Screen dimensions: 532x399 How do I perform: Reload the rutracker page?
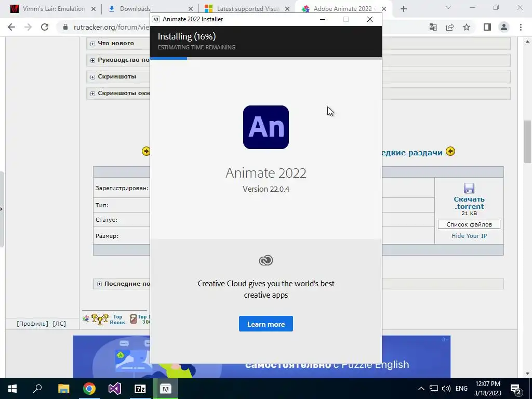point(45,27)
